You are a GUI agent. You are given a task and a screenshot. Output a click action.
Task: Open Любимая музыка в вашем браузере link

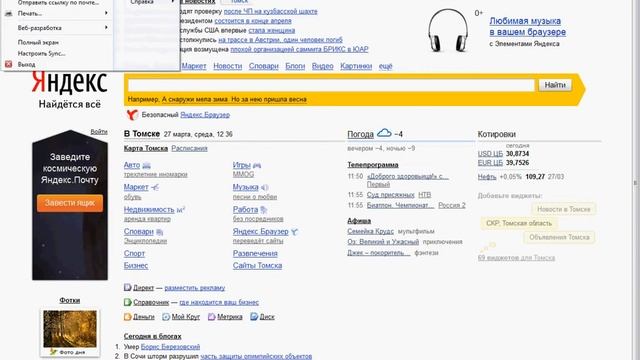[x=527, y=26]
